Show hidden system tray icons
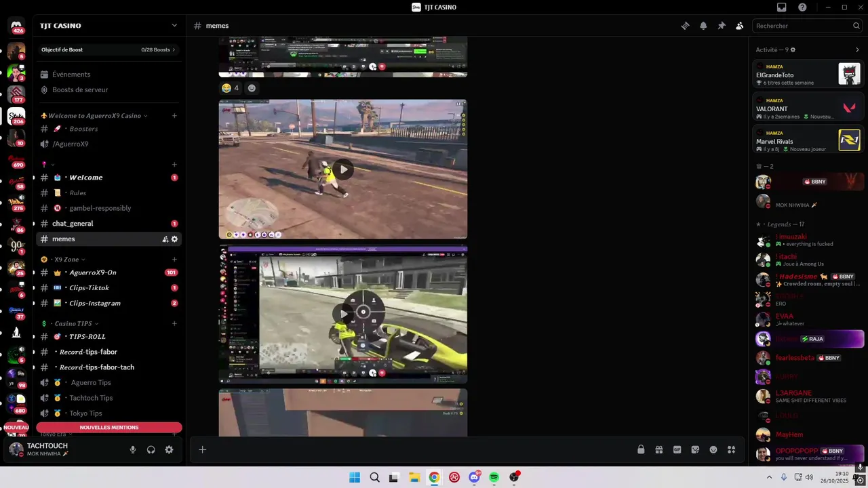This screenshot has height=488, width=868. pyautogui.click(x=770, y=477)
